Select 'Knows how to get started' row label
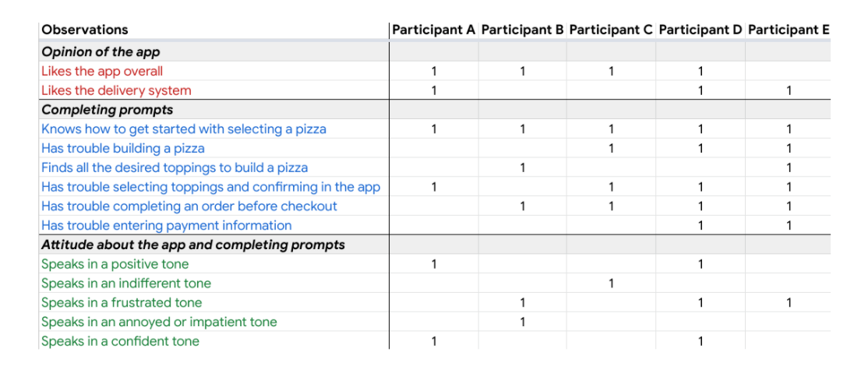 coord(184,129)
